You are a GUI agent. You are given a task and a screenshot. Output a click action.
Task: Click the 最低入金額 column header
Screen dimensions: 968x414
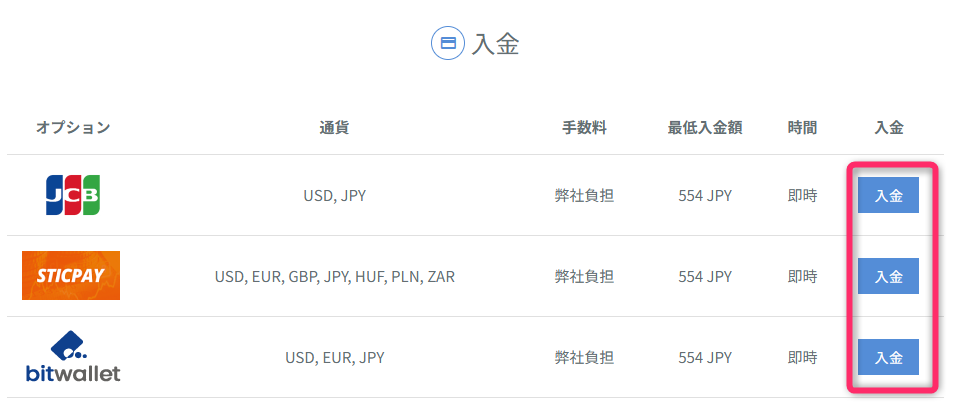pyautogui.click(x=705, y=127)
